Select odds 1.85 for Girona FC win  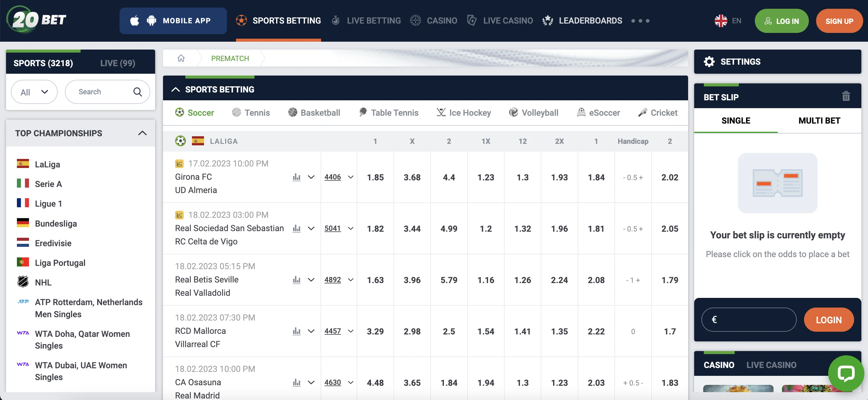(x=375, y=177)
